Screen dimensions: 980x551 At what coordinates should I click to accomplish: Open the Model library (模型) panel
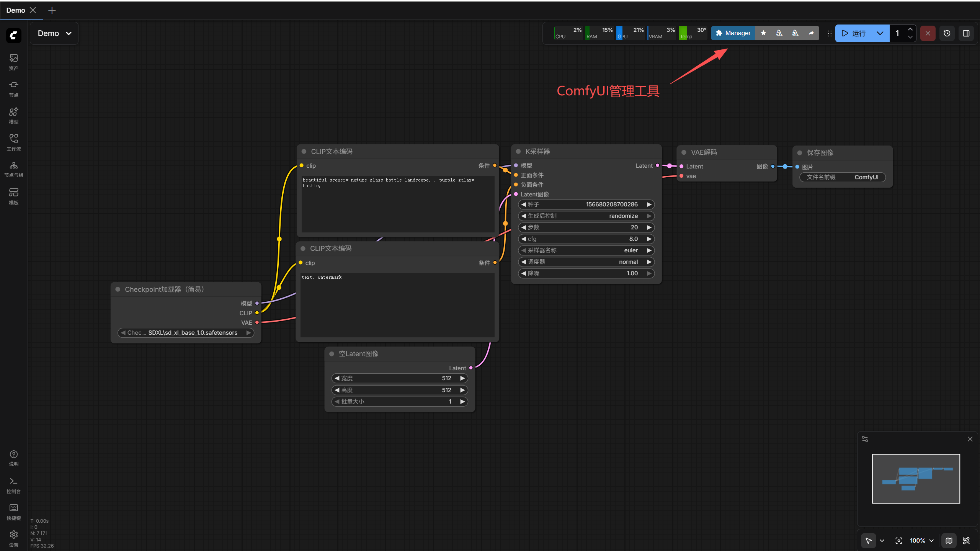14,115
